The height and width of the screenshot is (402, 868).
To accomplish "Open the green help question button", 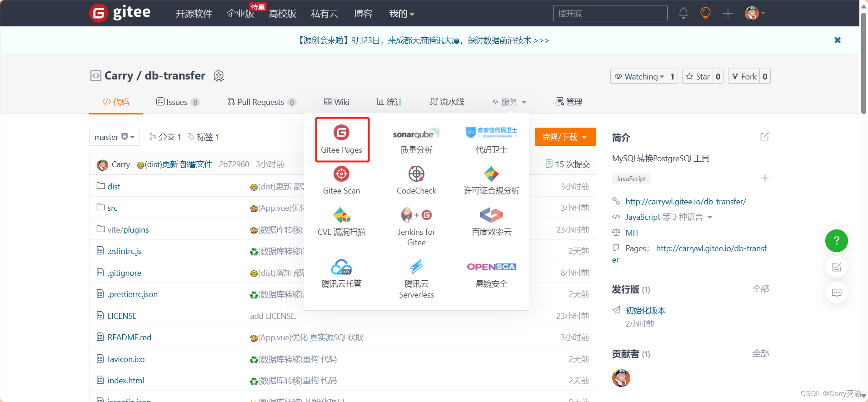I will point(837,241).
